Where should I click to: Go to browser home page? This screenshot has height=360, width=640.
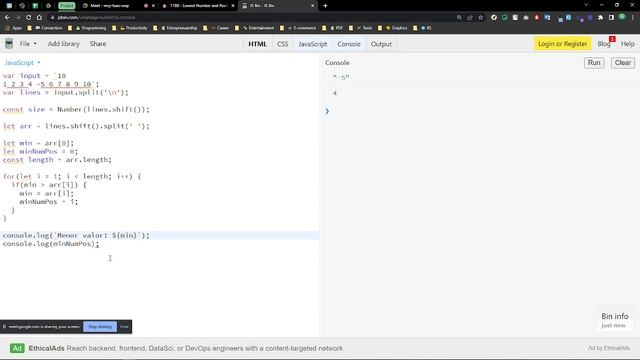39,18
